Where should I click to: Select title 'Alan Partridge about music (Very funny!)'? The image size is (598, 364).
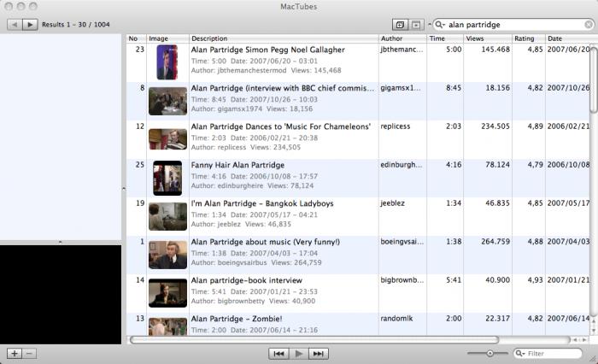(266, 242)
